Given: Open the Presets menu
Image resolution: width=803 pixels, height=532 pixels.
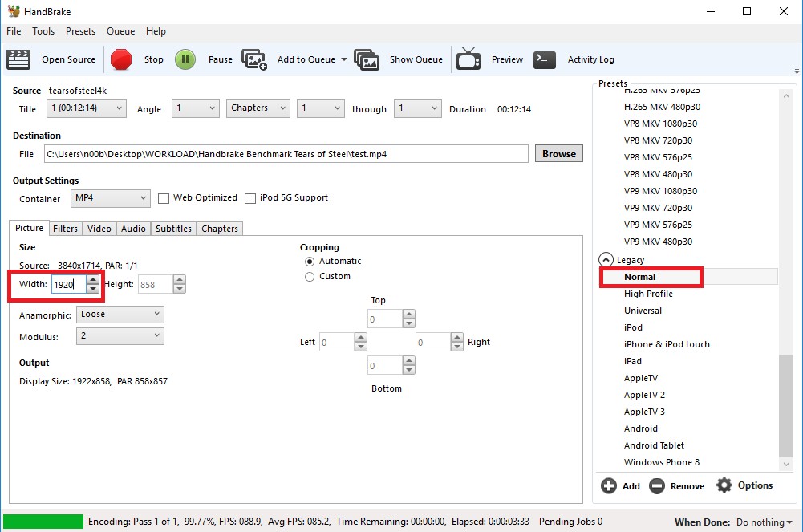Looking at the screenshot, I should point(80,31).
